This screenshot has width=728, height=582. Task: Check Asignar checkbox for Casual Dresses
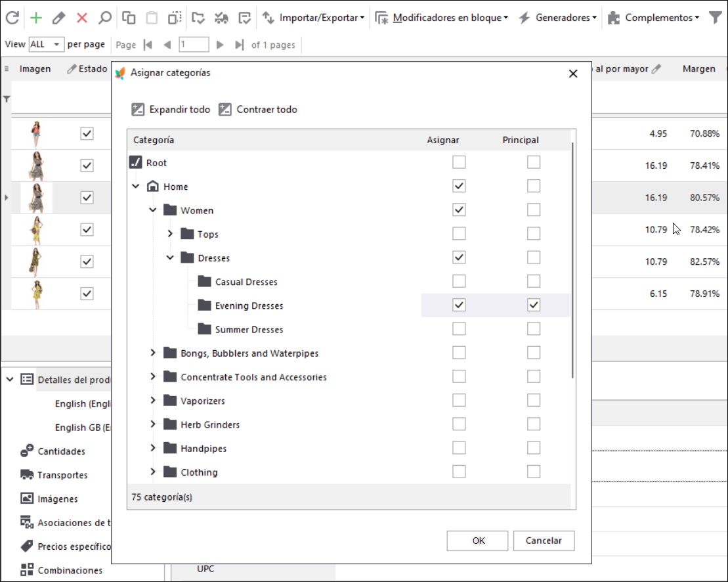click(x=459, y=281)
